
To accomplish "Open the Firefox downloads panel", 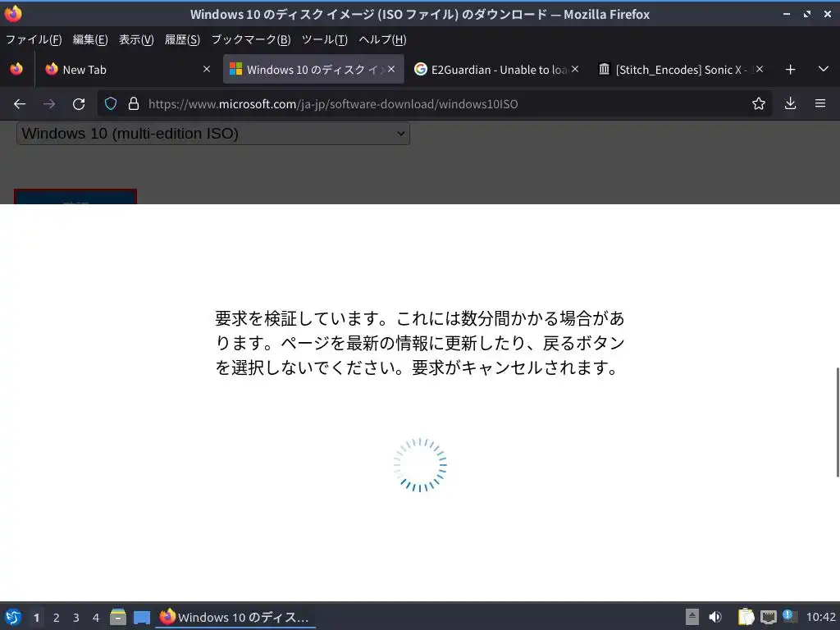I will (790, 103).
